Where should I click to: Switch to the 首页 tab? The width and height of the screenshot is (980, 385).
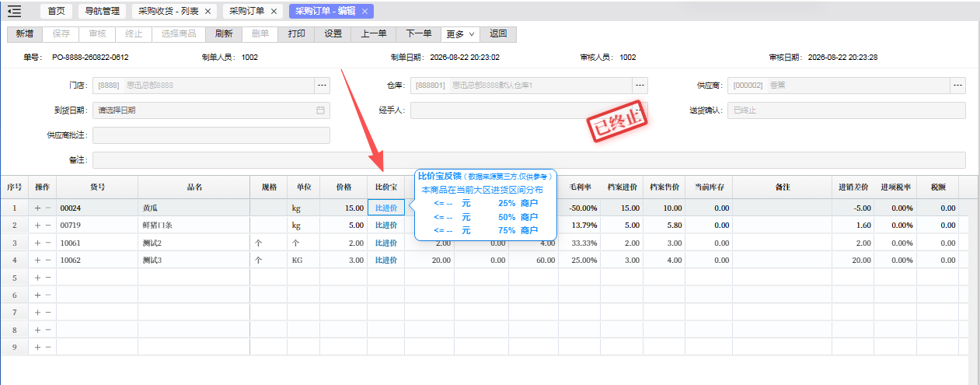(56, 12)
